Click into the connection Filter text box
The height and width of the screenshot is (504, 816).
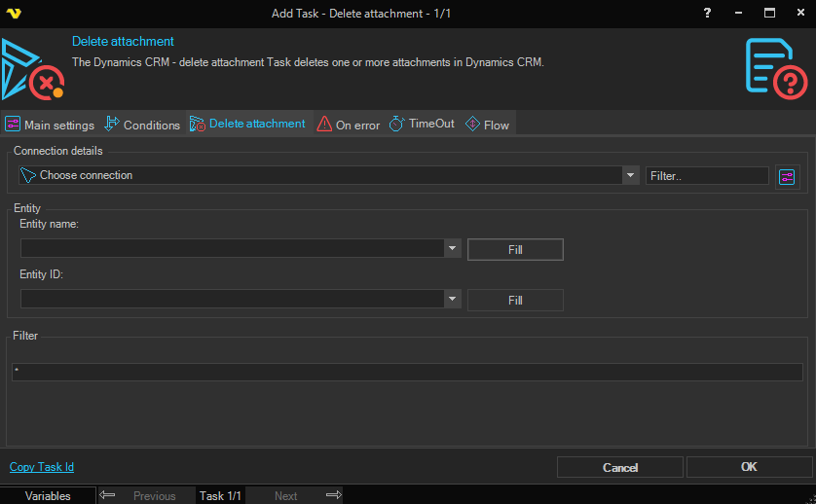coord(707,176)
